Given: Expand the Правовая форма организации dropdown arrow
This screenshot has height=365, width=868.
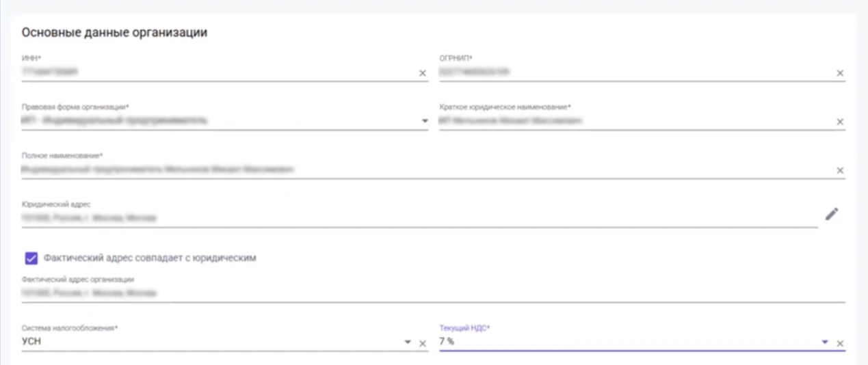Looking at the screenshot, I should pyautogui.click(x=424, y=122).
